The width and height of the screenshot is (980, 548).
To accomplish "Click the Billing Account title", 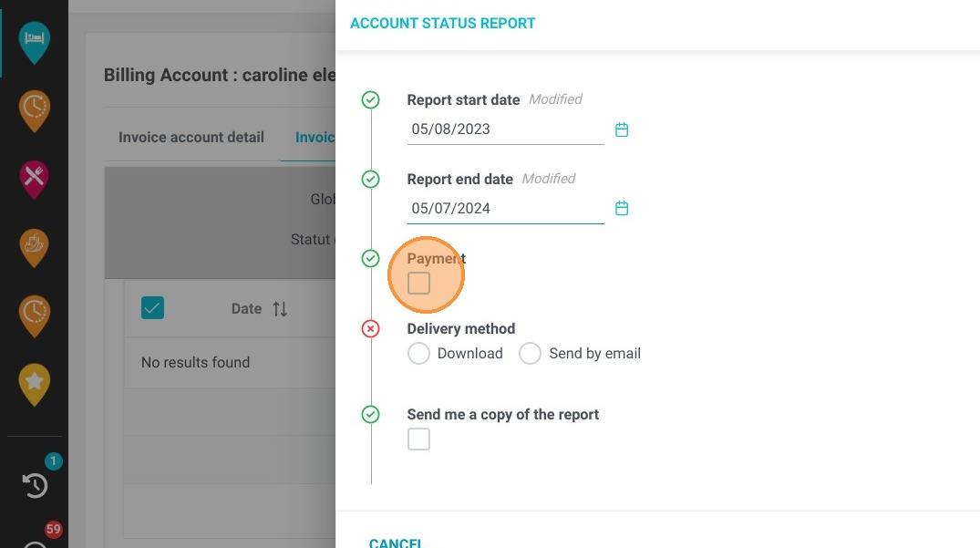I will click(220, 75).
